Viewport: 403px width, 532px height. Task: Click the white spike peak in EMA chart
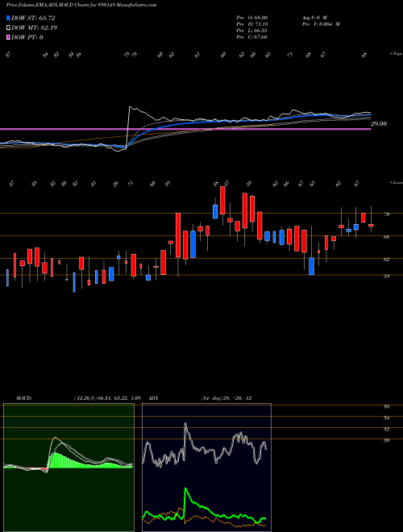tap(130, 107)
